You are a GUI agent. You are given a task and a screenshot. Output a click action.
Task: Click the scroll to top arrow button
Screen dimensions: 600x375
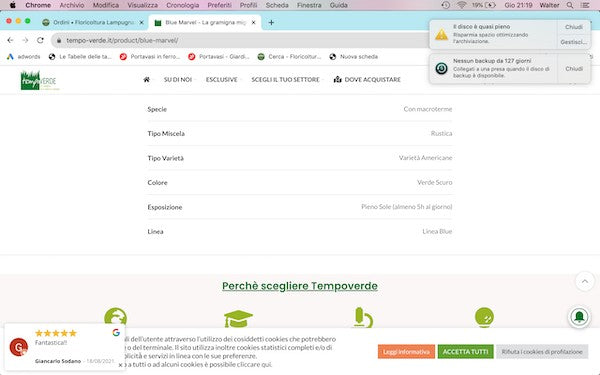tap(585, 282)
